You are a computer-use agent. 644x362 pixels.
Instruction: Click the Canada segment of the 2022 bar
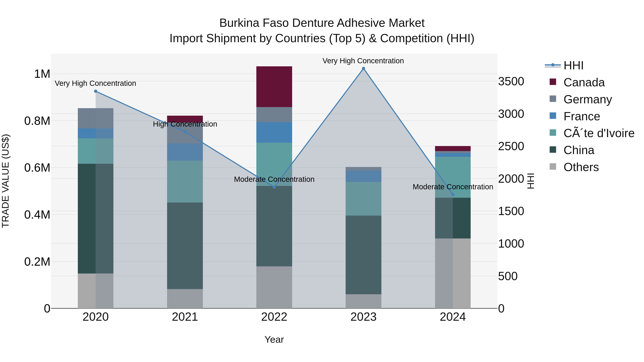274,87
